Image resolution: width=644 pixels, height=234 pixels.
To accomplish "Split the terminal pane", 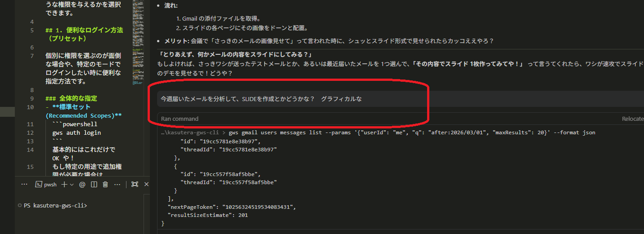I will point(94,184).
